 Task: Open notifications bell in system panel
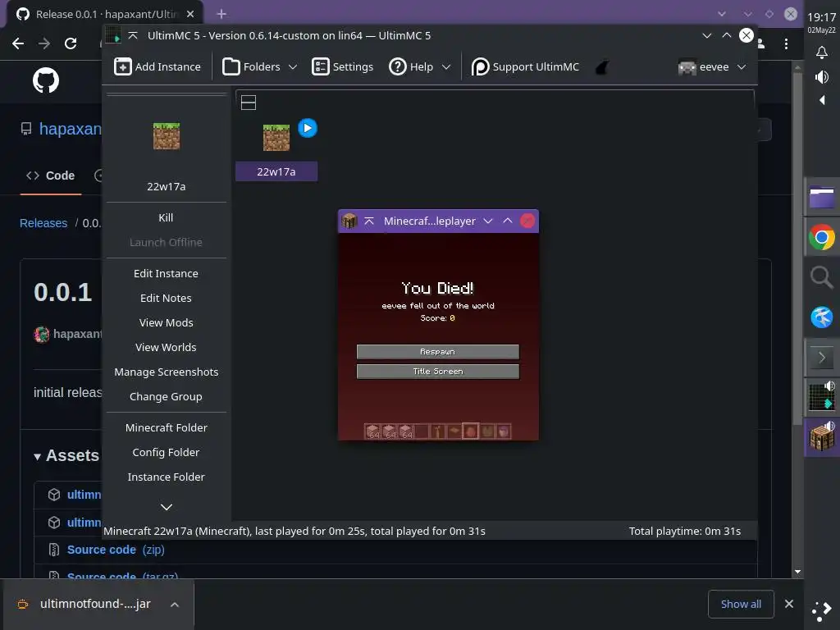(x=822, y=52)
